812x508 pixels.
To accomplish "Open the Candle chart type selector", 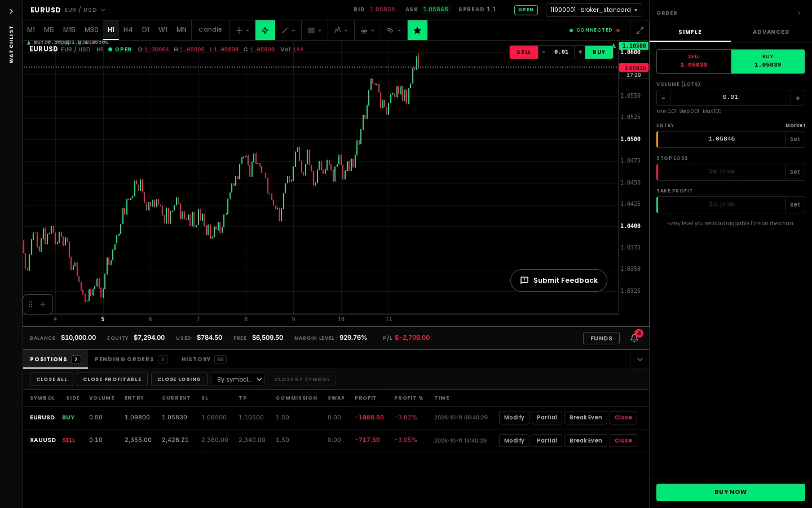I will (x=210, y=30).
